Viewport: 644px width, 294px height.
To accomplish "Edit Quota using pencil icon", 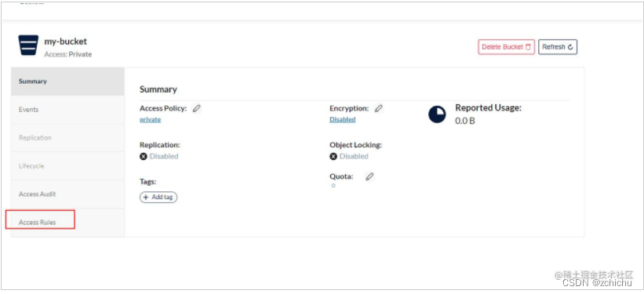I will tap(370, 176).
